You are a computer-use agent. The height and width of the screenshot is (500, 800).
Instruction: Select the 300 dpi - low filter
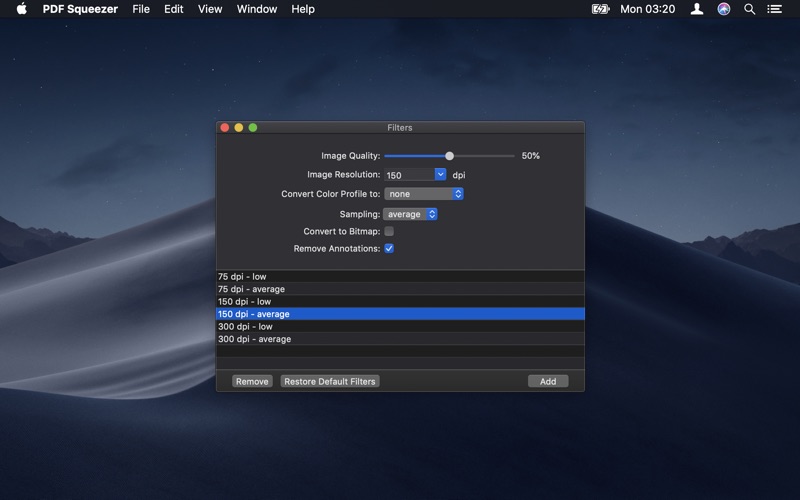(x=401, y=327)
